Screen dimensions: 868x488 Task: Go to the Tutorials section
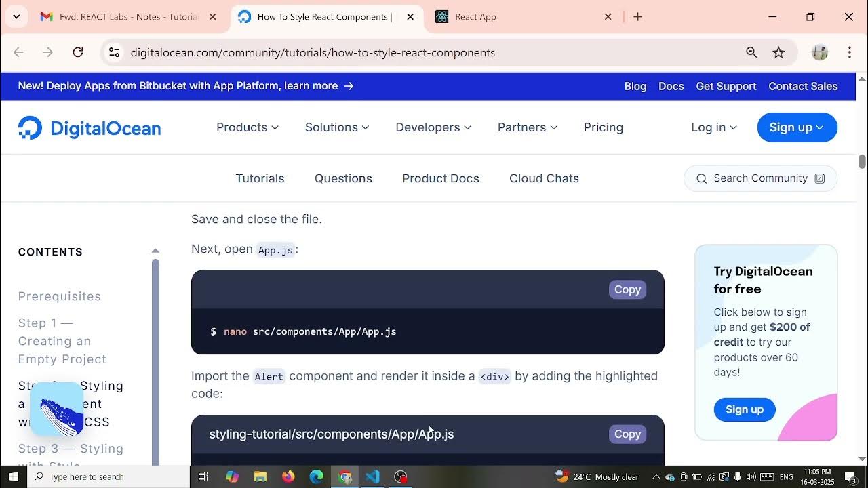[x=260, y=178]
